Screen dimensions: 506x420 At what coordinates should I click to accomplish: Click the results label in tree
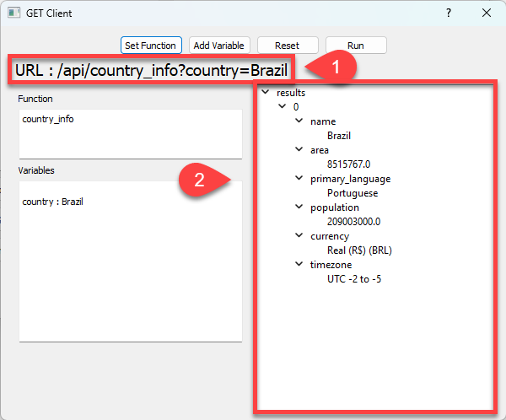point(291,93)
